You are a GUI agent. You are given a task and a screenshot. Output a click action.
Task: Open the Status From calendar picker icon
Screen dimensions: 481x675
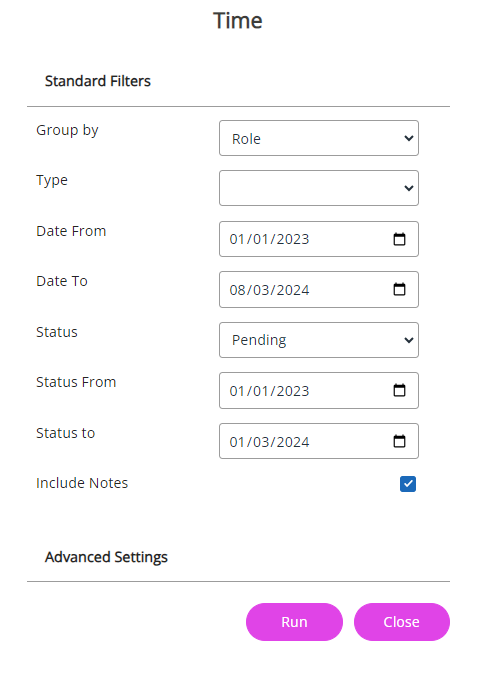tap(399, 390)
